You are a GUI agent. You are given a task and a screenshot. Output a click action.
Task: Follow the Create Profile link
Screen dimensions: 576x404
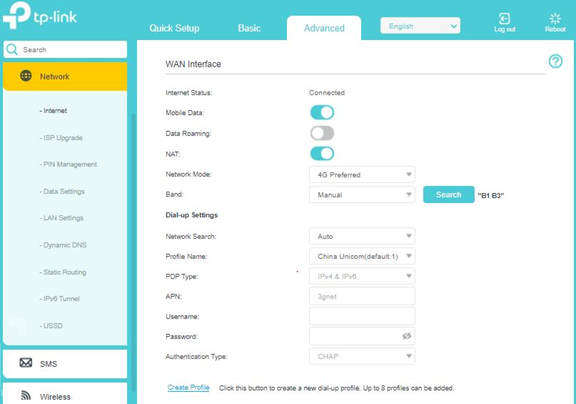click(x=188, y=387)
